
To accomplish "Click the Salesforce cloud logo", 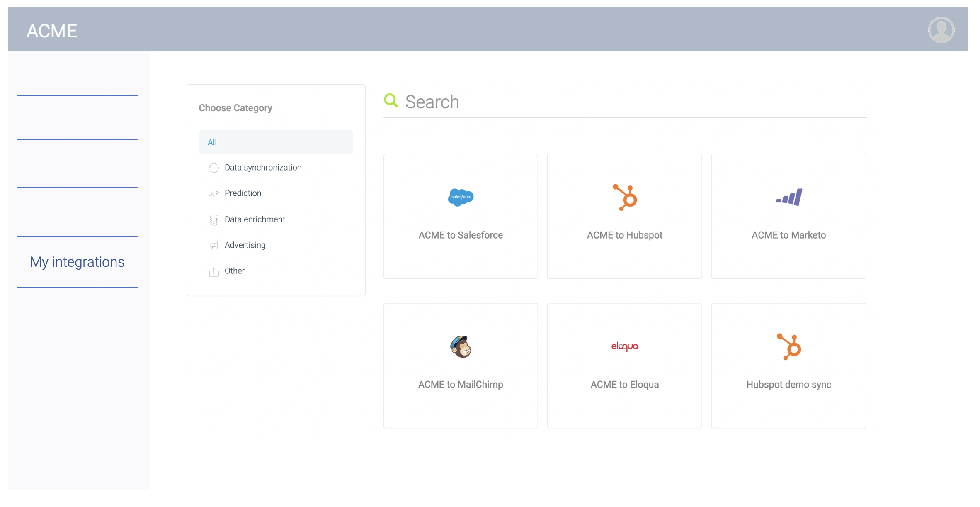I will pyautogui.click(x=461, y=197).
